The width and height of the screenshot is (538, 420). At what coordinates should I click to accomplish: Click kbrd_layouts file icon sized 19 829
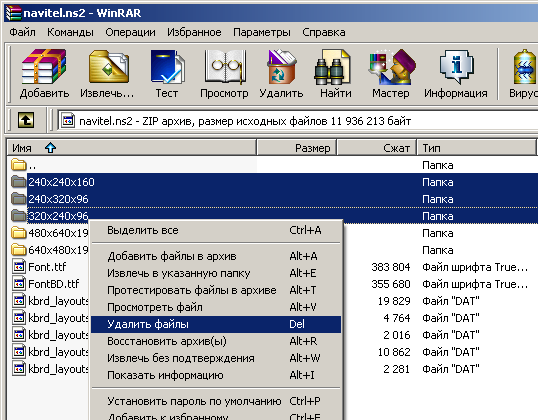coord(19,301)
